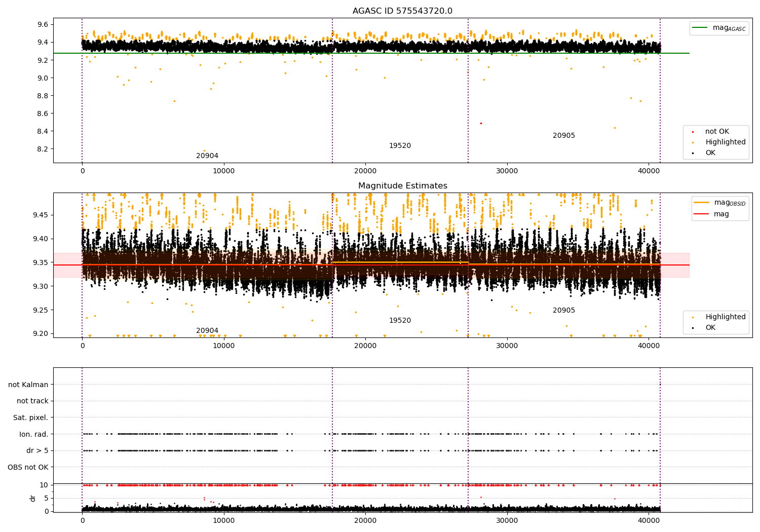Screen dimensions: 760x532
Task: Click the 9.20 y-axis tick in middle plot
Action: point(41,334)
